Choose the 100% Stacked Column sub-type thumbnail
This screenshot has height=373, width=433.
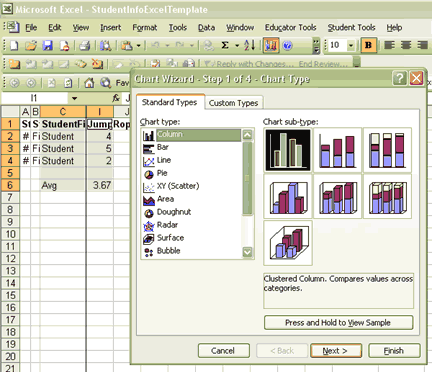coord(387,150)
